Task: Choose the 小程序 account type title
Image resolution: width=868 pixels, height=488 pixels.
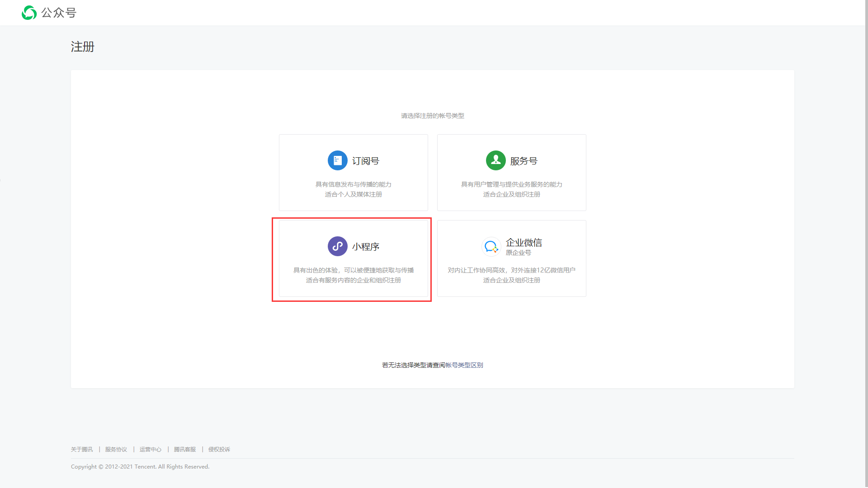Action: [x=366, y=247]
